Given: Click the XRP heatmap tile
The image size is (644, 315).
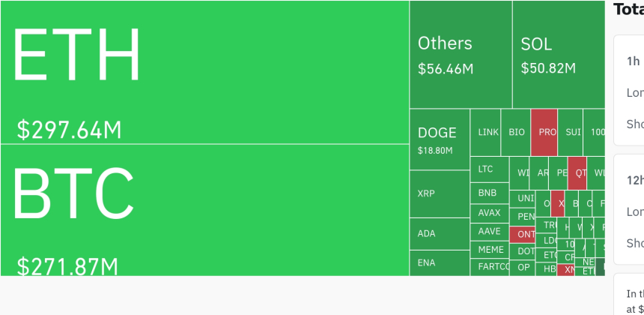Looking at the screenshot, I should tap(440, 193).
